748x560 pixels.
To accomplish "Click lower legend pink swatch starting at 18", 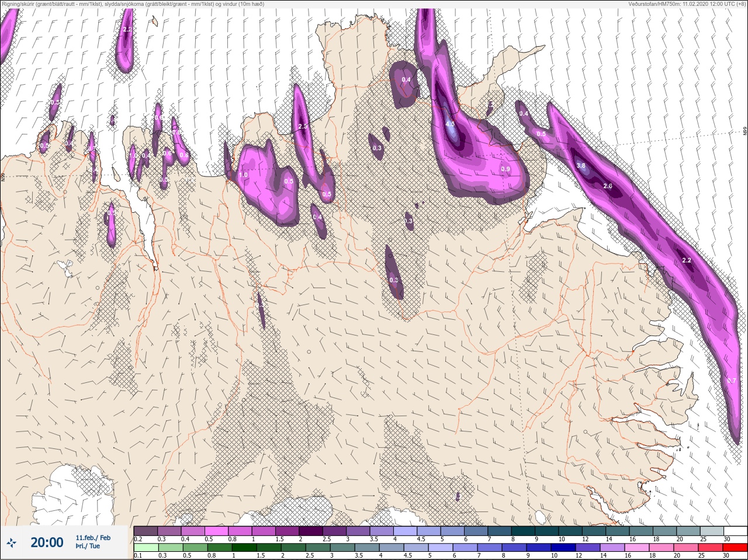I will (x=662, y=548).
